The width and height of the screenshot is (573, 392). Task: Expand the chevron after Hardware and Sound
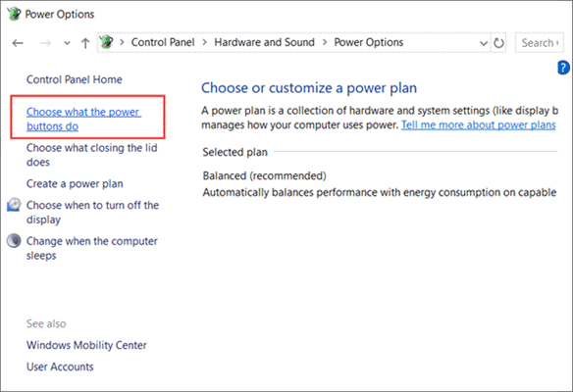point(325,42)
